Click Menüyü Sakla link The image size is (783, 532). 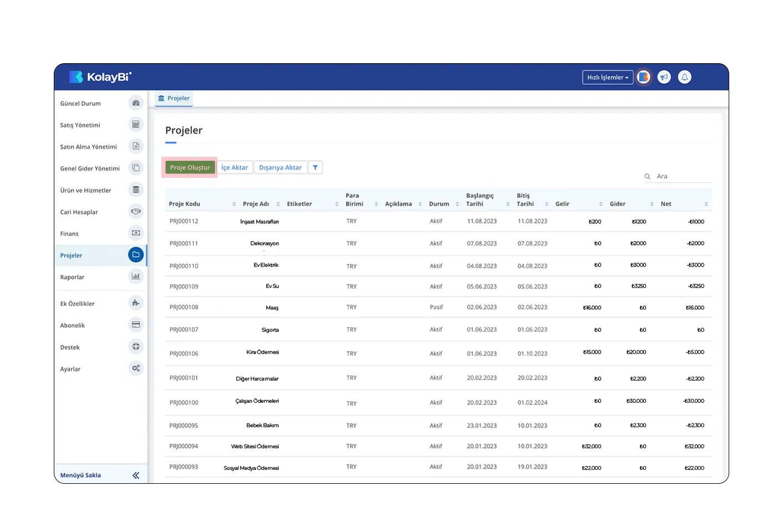pos(80,475)
